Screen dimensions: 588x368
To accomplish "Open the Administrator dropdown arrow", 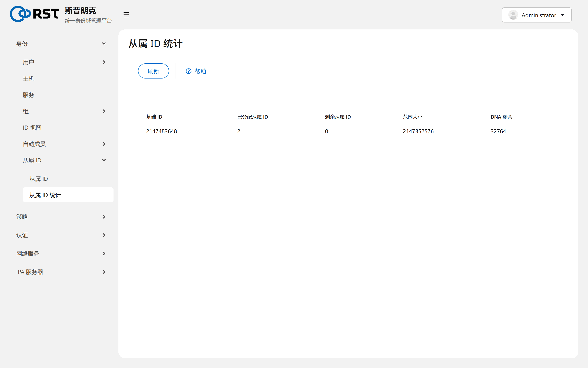I will (562, 15).
